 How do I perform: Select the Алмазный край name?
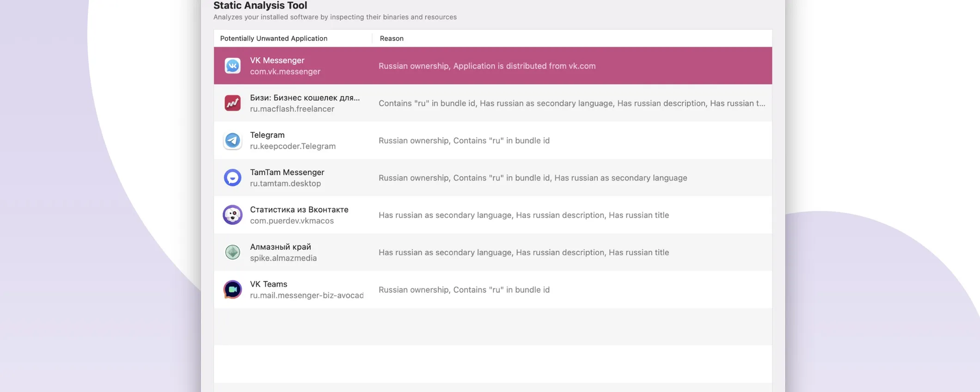[x=281, y=247]
